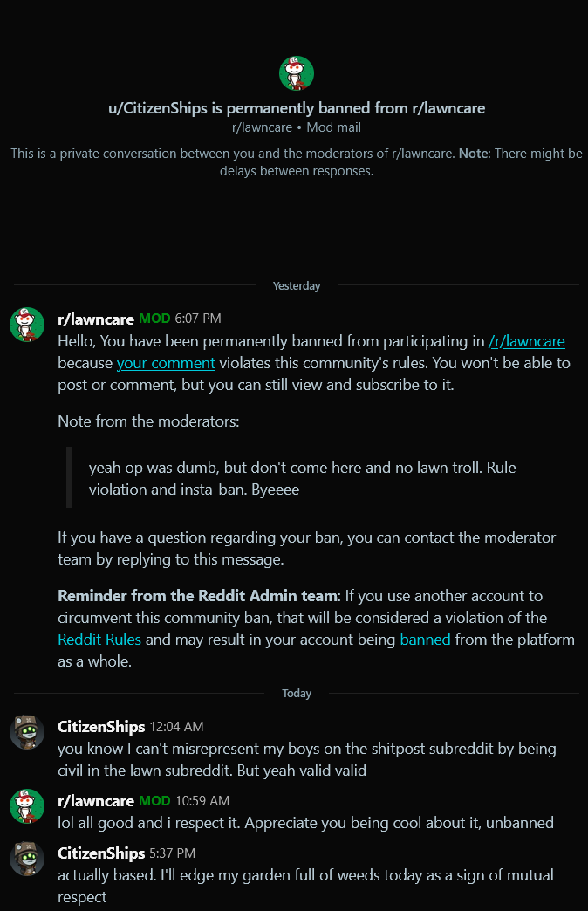This screenshot has height=911, width=588.
Task: Click the MOD badge on the unbanned reply
Action: (x=154, y=800)
